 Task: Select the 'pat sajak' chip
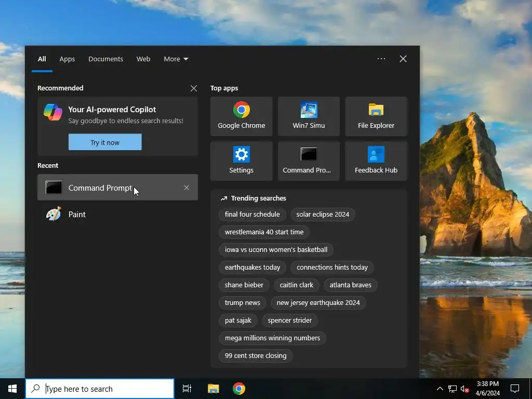pos(238,320)
